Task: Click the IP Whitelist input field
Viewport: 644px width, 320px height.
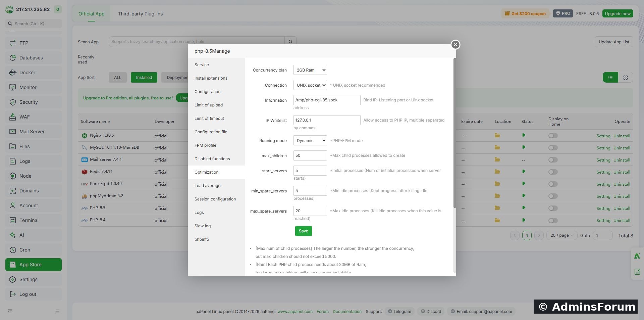Action: [x=327, y=120]
